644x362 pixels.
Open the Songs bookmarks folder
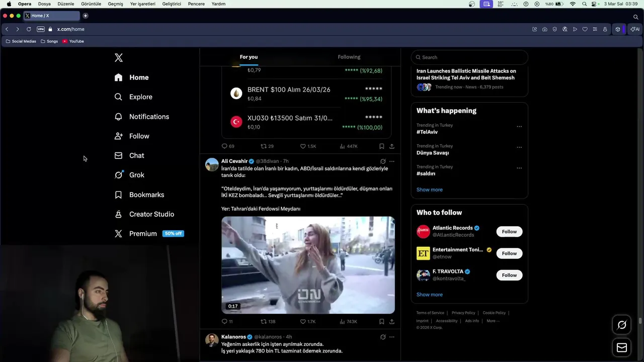(49, 41)
